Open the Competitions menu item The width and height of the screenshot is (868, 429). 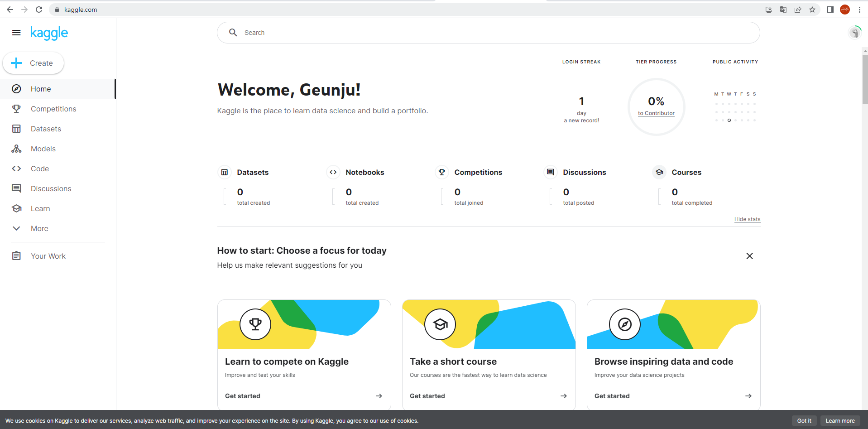[58, 109]
